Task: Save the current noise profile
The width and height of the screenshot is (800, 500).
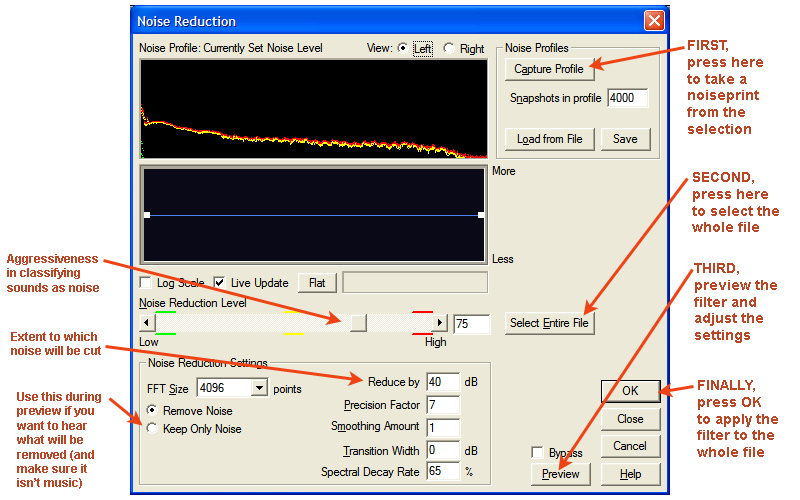Action: coord(625,139)
